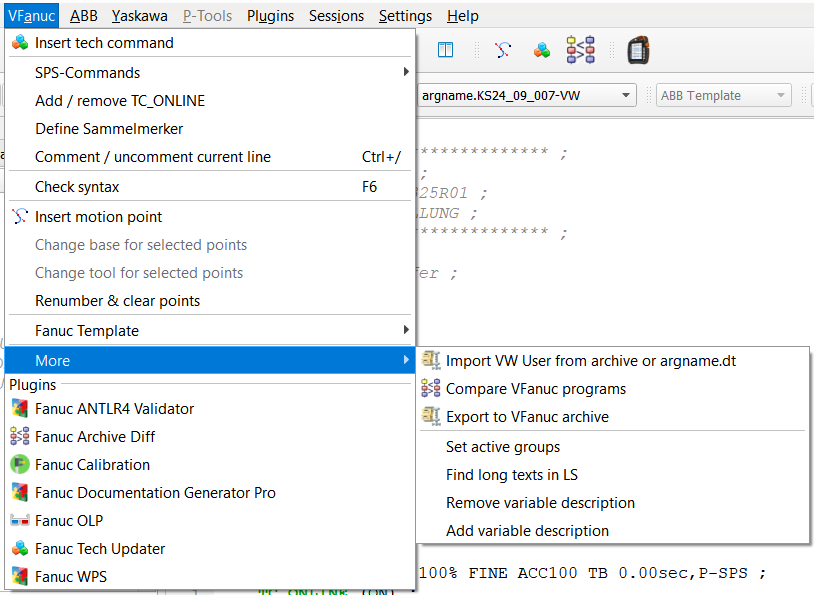The height and width of the screenshot is (595, 814).
Task: Click the Insert tech command icon in menu
Action: pyautogui.click(x=20, y=43)
